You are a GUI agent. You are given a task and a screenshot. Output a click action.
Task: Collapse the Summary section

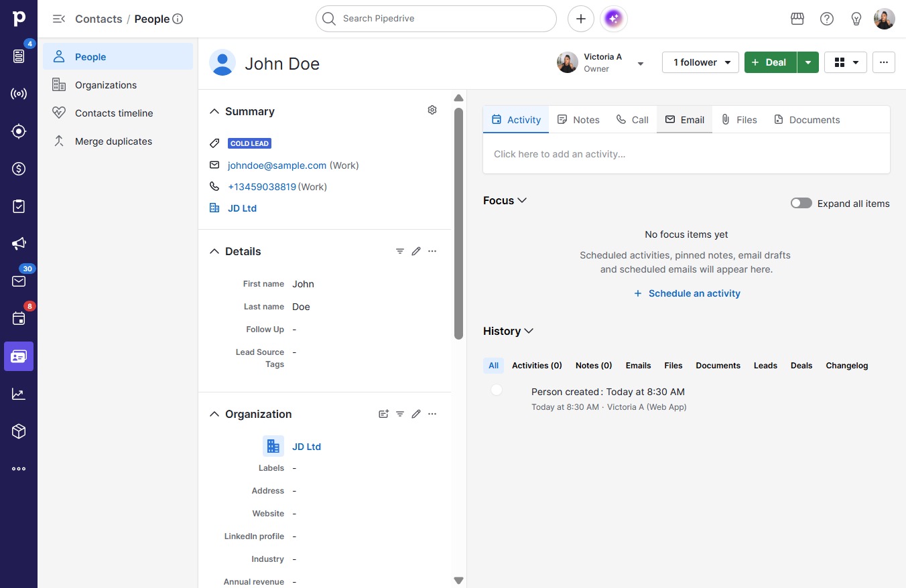point(214,111)
